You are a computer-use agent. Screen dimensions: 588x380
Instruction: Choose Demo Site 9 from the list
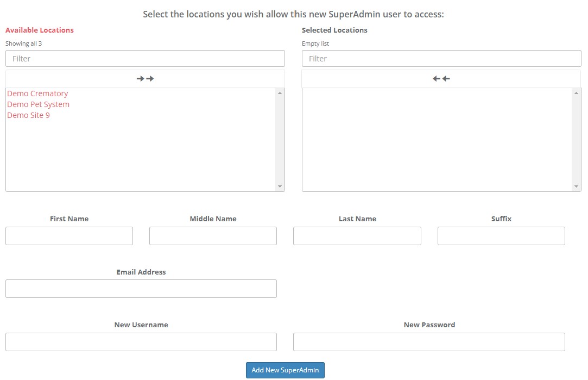tap(28, 115)
